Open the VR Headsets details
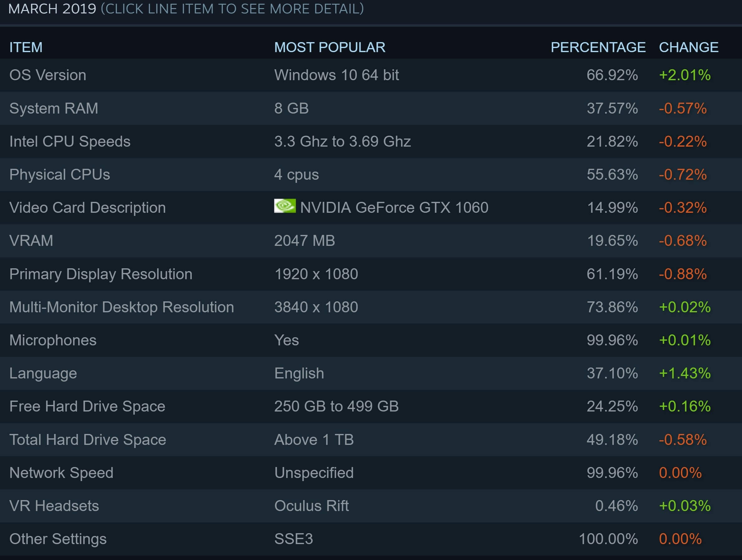This screenshot has width=742, height=560. (54, 506)
